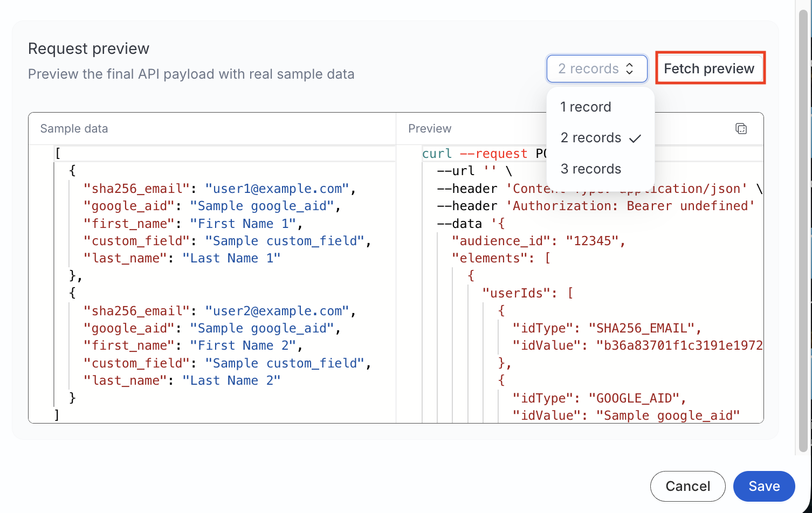Click the "Last Name 1" value
The image size is (812, 513).
tap(231, 258)
